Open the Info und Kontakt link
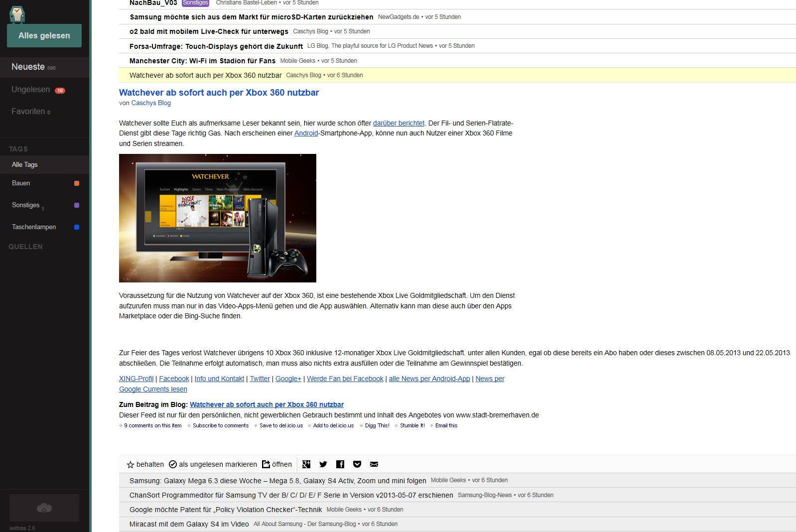The image size is (796, 532). pos(219,379)
